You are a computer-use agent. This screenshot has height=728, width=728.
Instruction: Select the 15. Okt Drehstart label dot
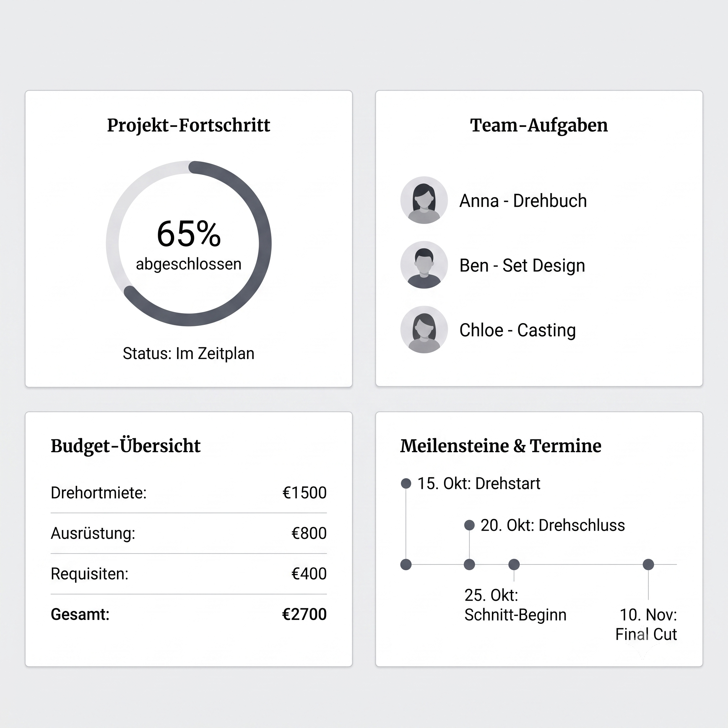(406, 483)
